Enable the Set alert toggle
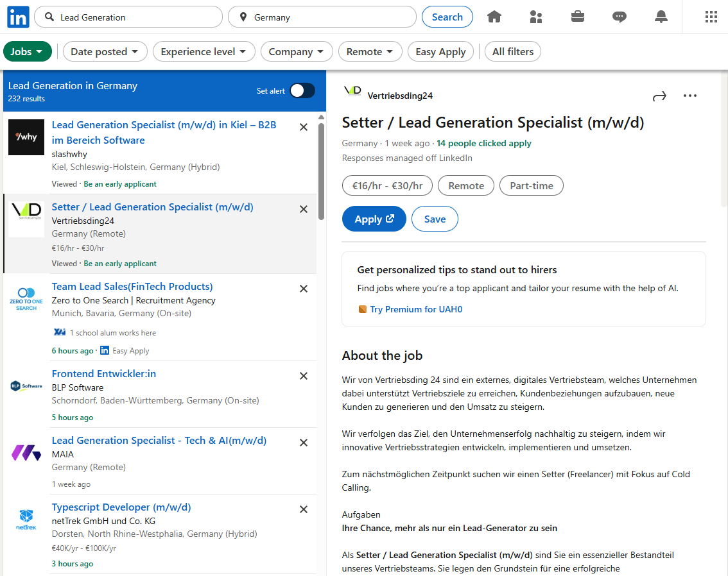 pyautogui.click(x=302, y=90)
